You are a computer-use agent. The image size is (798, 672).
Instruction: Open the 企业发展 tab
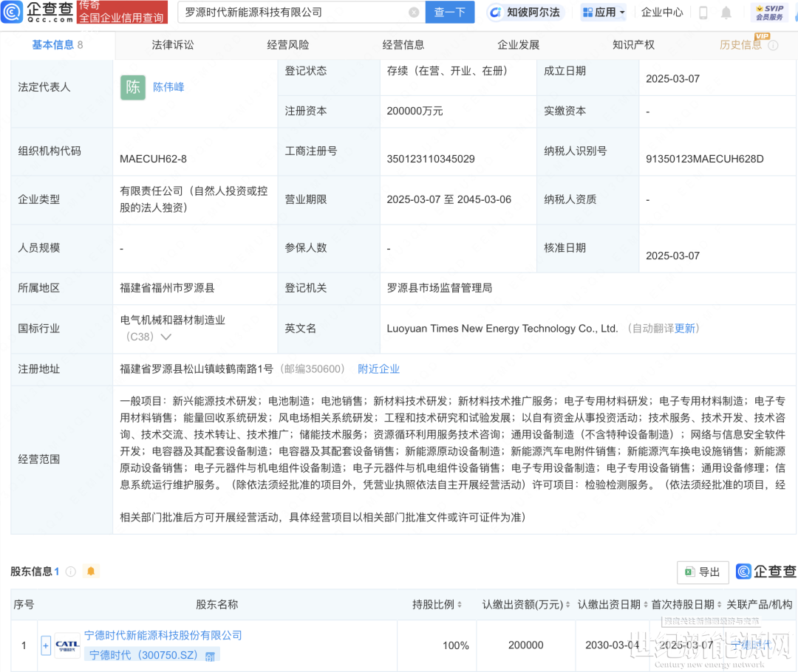pyautogui.click(x=518, y=45)
